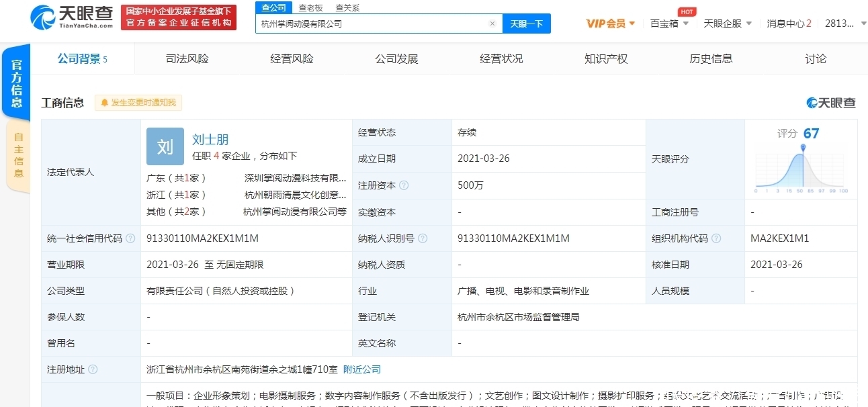
Task: Switch to 公司发展 tab
Action: coord(397,59)
